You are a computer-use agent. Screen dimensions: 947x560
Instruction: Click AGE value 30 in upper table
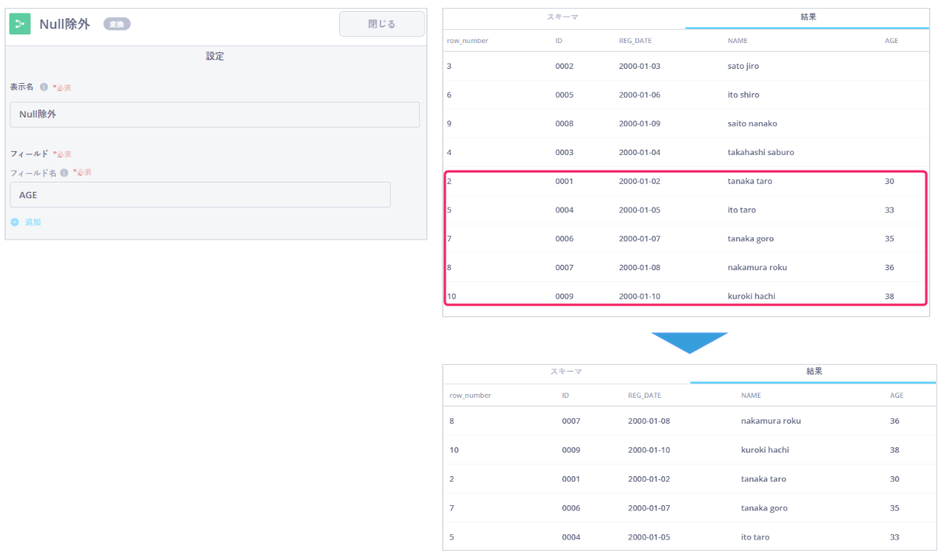click(x=889, y=181)
